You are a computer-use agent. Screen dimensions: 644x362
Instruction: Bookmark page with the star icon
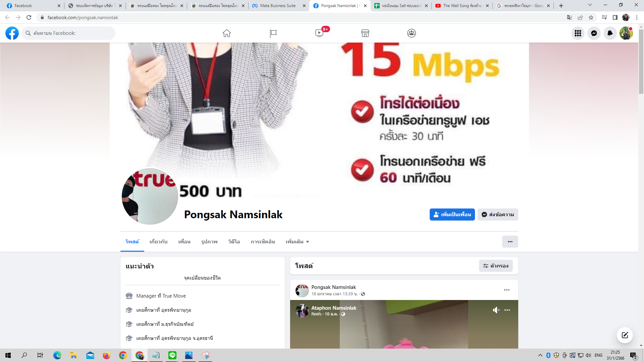[591, 17]
